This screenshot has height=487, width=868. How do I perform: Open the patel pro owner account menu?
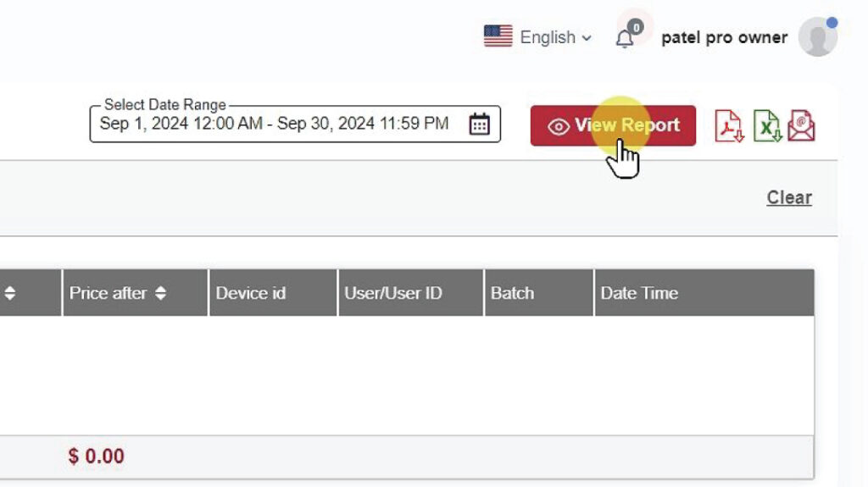[x=724, y=37]
